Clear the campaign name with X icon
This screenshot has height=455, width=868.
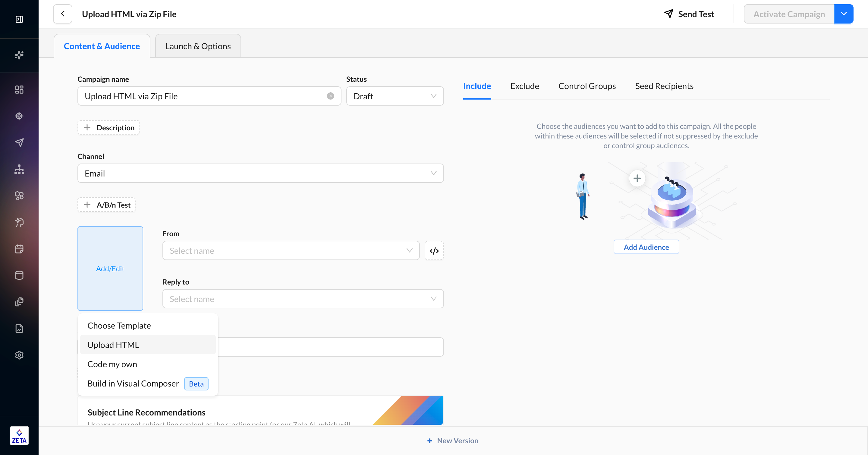(330, 96)
